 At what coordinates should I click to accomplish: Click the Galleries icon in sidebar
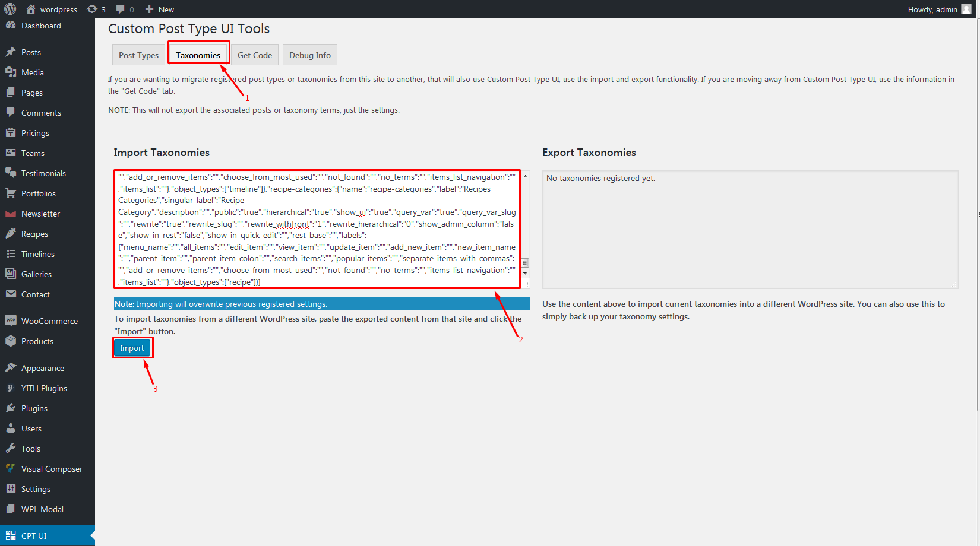(x=11, y=274)
